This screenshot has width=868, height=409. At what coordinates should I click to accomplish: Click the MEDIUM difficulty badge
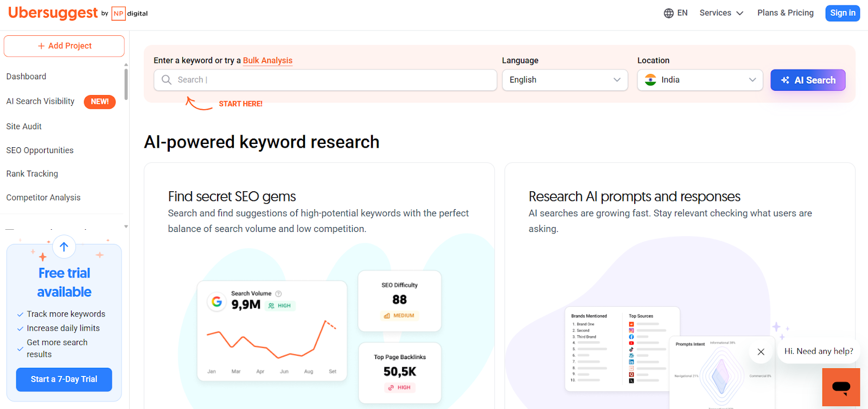click(399, 316)
